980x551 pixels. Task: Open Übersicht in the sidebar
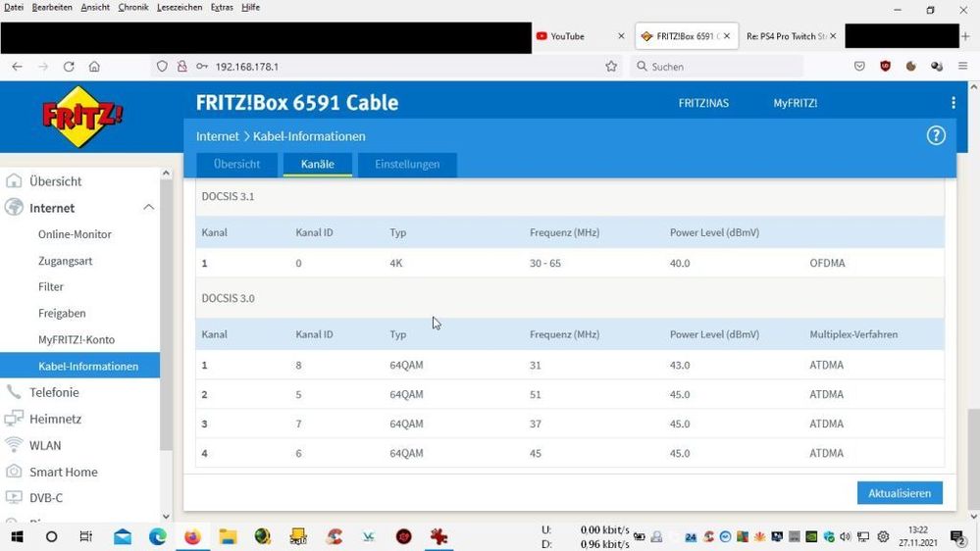tap(55, 181)
